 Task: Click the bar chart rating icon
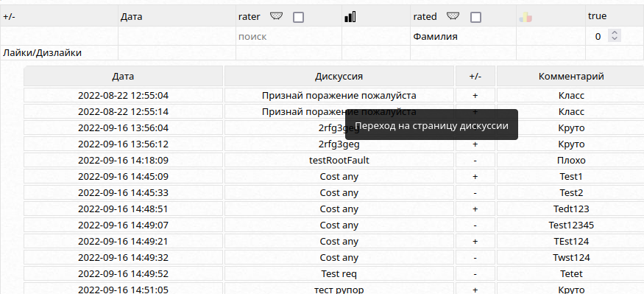point(350,16)
